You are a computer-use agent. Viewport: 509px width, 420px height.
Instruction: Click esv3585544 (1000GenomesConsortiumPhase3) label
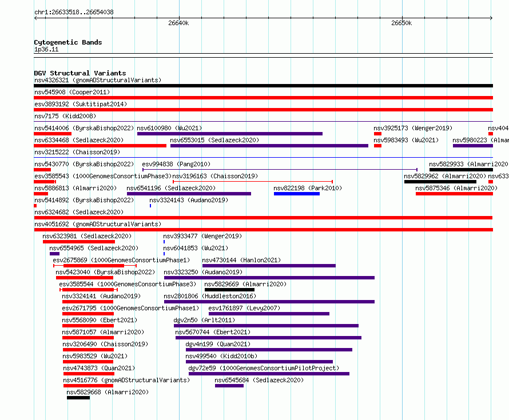coord(128,284)
